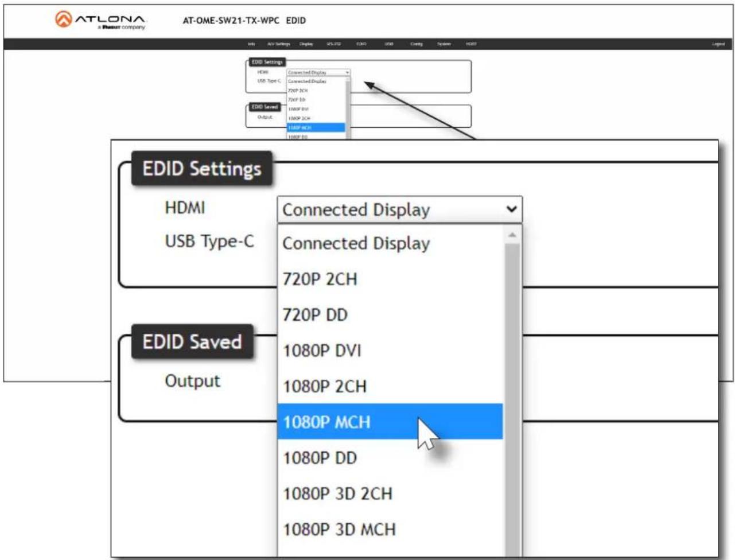Screen dimensions: 735x560
Task: Click the scroll-up arrow of the enlarged list
Action: 512,235
